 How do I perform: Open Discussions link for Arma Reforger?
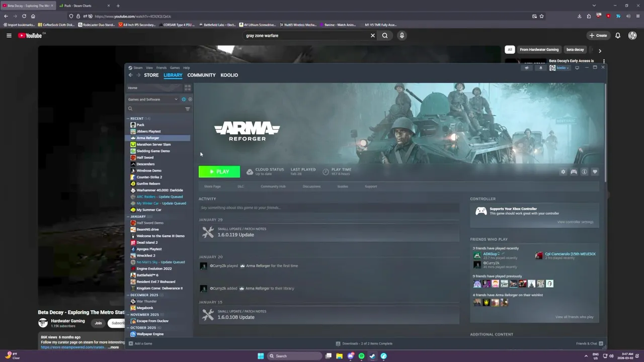click(311, 186)
